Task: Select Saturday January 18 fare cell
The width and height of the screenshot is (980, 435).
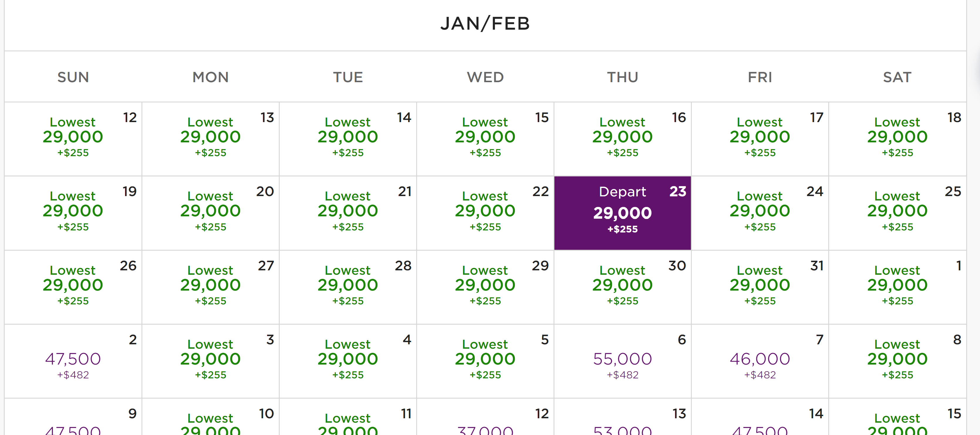Action: tap(897, 137)
